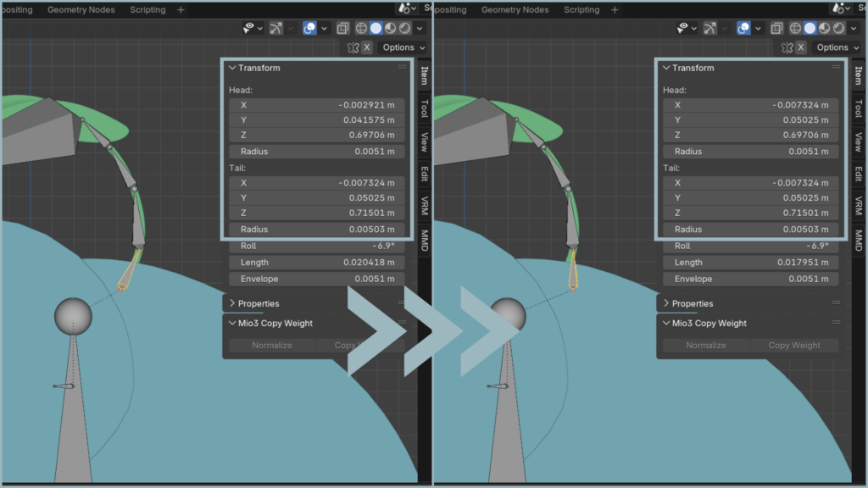Click Head X field -0.002921 m, left screenshot
The height and width of the screenshot is (488, 868).
tap(317, 104)
